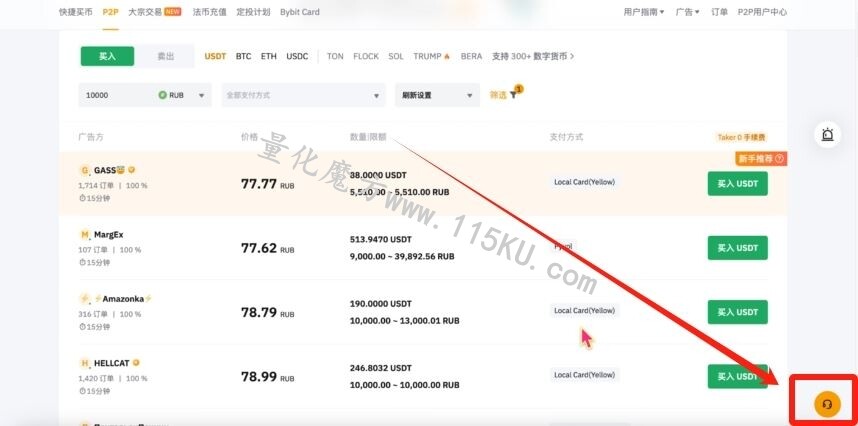
Task: Open the 快捷买币 tab
Action: pyautogui.click(x=76, y=11)
